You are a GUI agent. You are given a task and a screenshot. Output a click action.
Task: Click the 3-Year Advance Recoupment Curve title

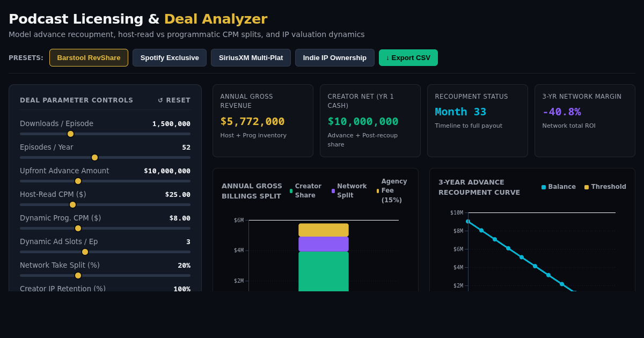(479, 187)
